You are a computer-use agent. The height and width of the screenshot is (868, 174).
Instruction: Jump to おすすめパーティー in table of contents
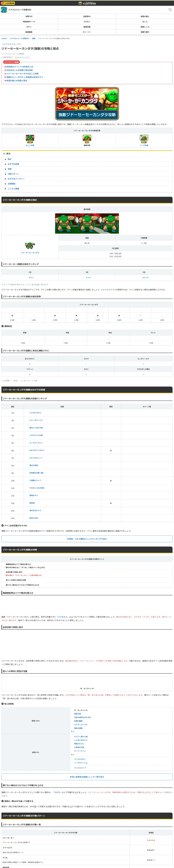pyautogui.click(x=16, y=179)
